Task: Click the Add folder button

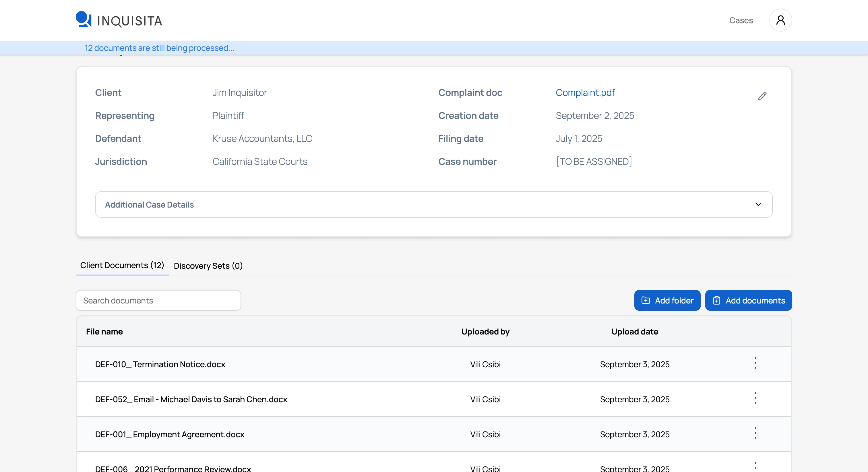Action: tap(667, 300)
